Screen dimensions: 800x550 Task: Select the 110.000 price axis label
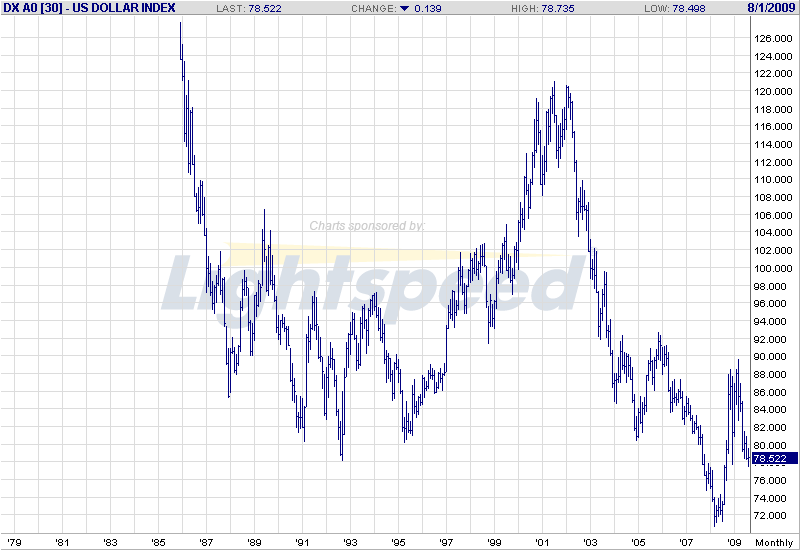tap(773, 180)
